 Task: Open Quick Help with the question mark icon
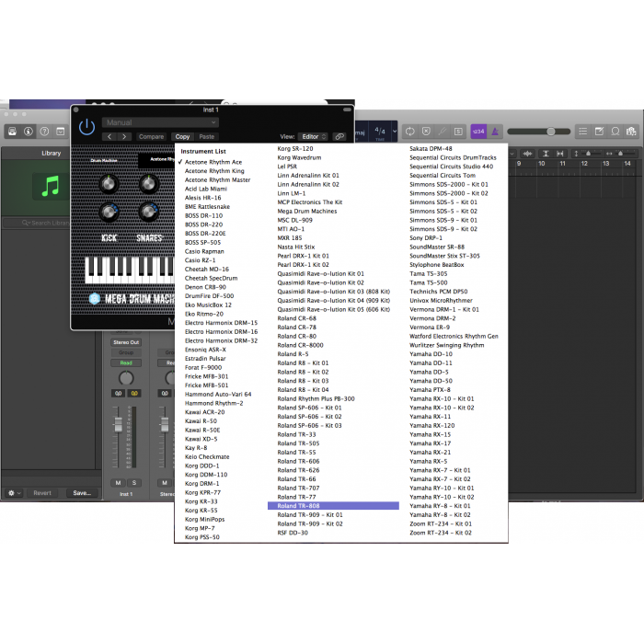click(x=44, y=132)
